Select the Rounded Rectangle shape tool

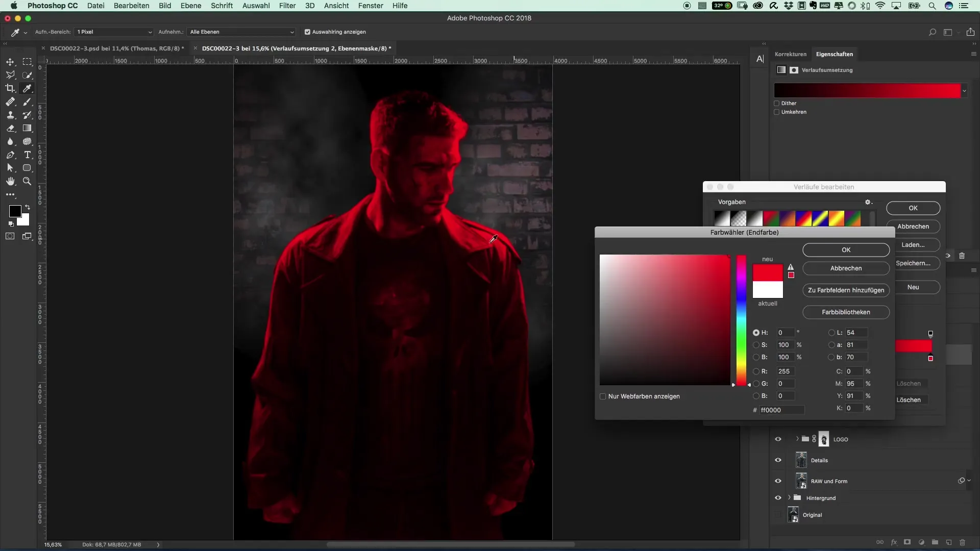point(27,168)
